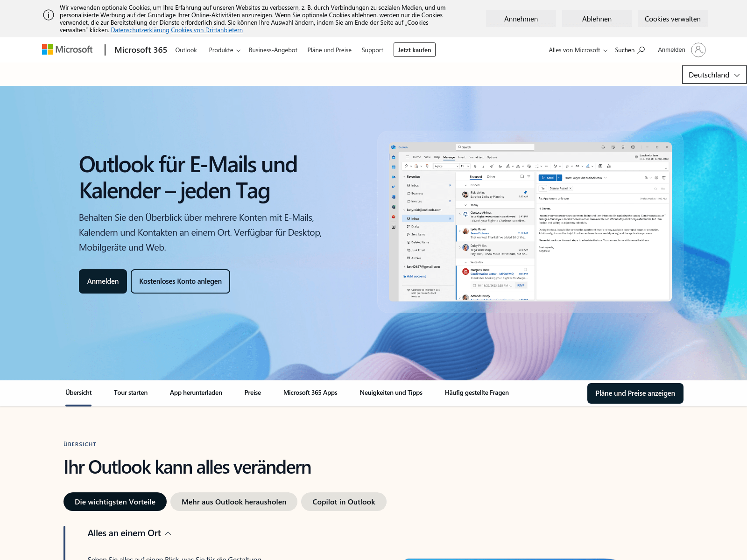Image resolution: width=747 pixels, height=560 pixels.
Task: Click Jetzt kaufen button
Action: click(415, 50)
